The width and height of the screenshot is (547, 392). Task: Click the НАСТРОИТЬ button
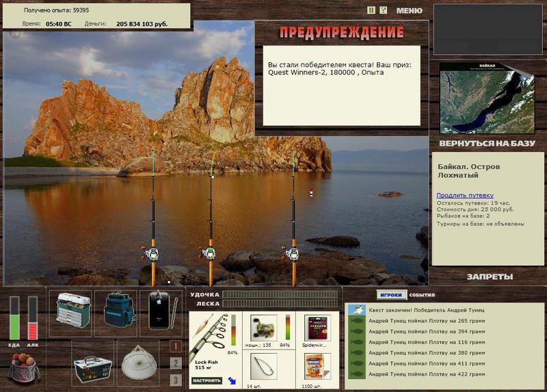coord(206,380)
